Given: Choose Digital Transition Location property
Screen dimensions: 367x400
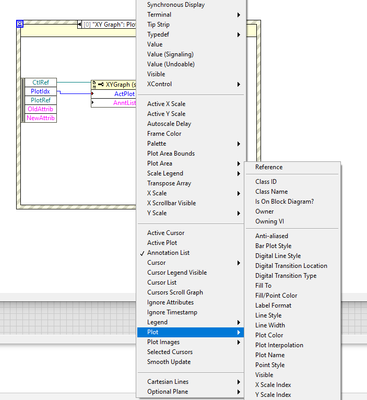Looking at the screenshot, I should (293, 266).
